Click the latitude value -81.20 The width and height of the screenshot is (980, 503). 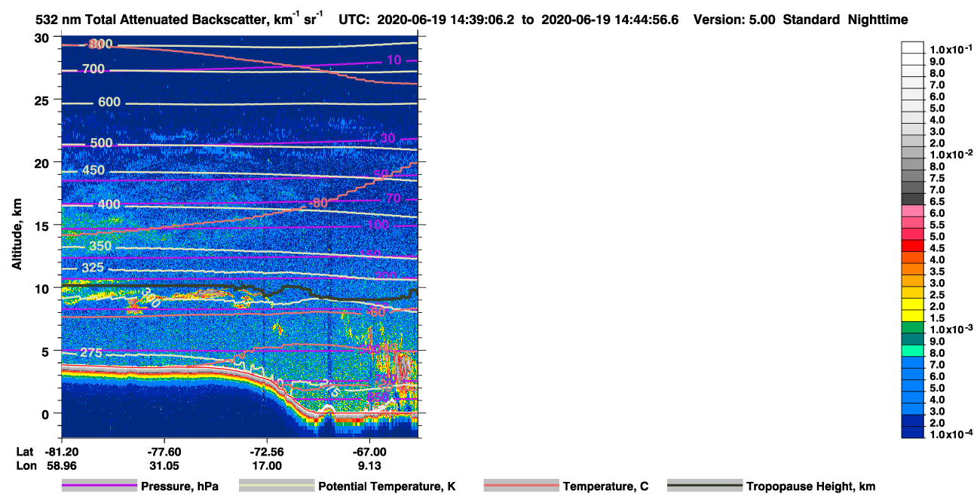coord(61,451)
